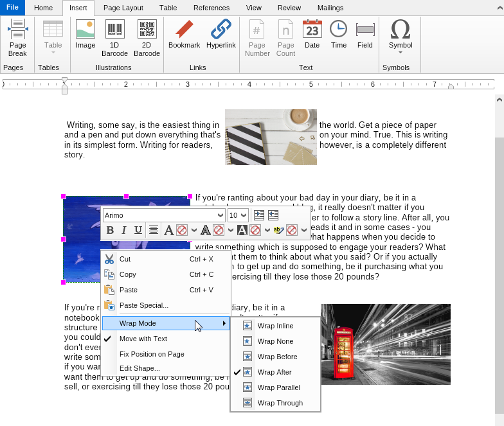Image resolution: width=504 pixels, height=426 pixels.
Task: Choose Fix Position on Page
Action: [x=152, y=354]
